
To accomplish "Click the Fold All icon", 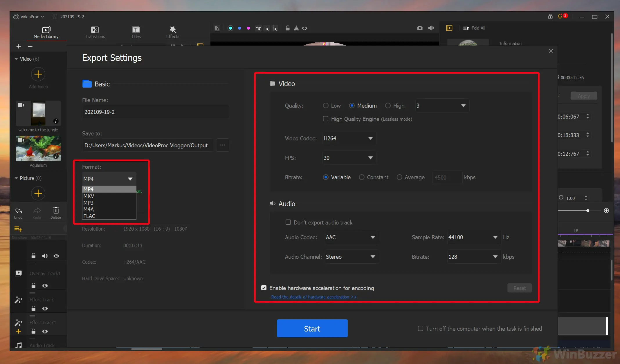I will click(x=466, y=28).
